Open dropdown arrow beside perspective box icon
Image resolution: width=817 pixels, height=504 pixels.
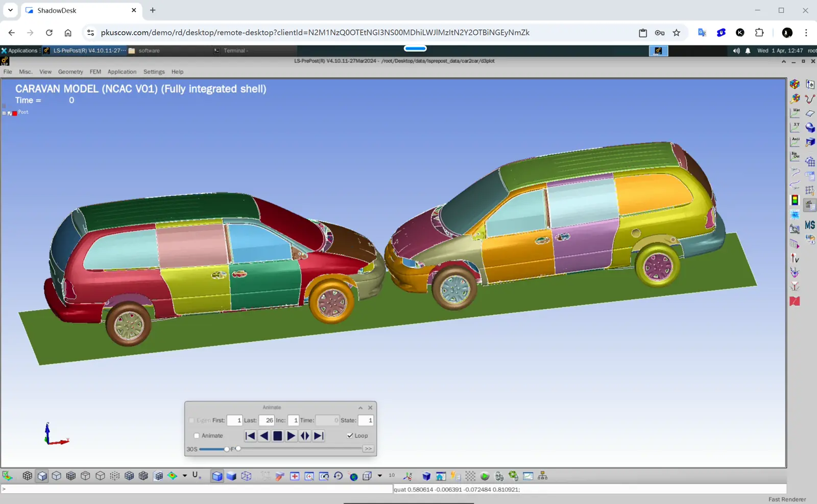point(379,475)
